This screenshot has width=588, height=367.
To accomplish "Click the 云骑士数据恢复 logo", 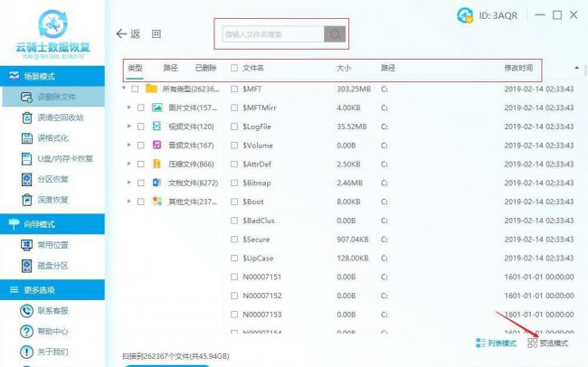I will point(52,33).
